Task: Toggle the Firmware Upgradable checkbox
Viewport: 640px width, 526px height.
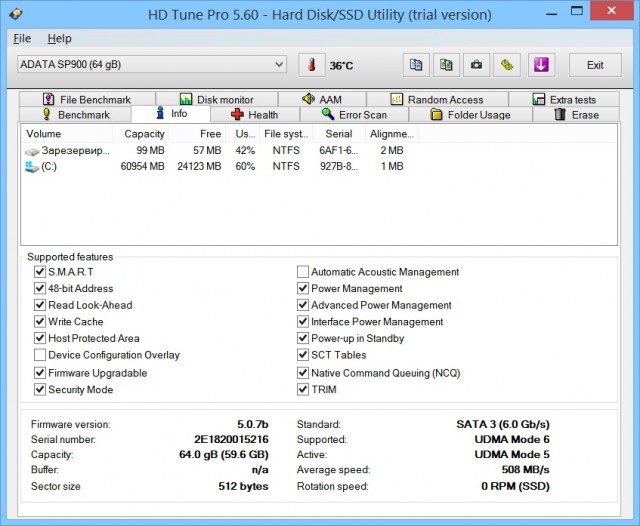Action: (x=40, y=373)
